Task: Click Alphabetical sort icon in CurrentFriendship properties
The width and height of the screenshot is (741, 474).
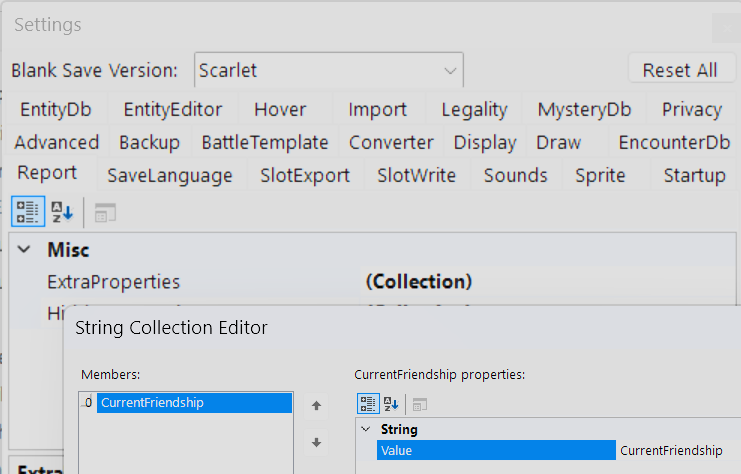Action: 391,404
